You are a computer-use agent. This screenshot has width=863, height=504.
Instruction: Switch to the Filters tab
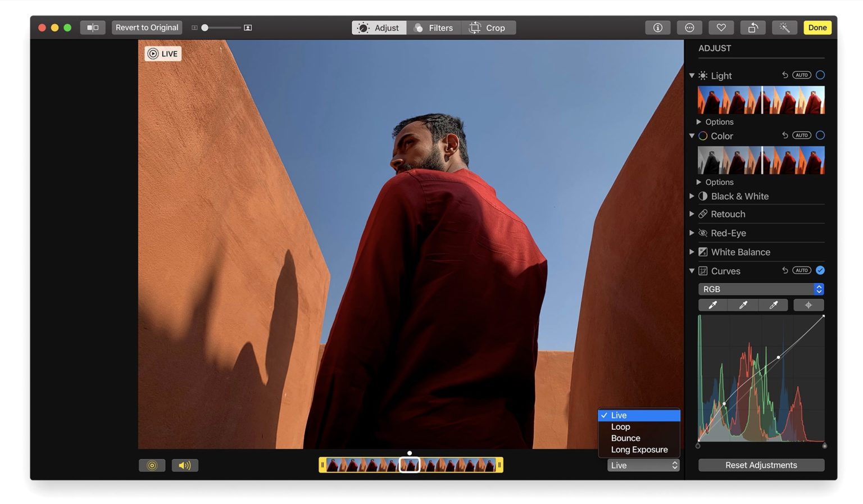[433, 28]
